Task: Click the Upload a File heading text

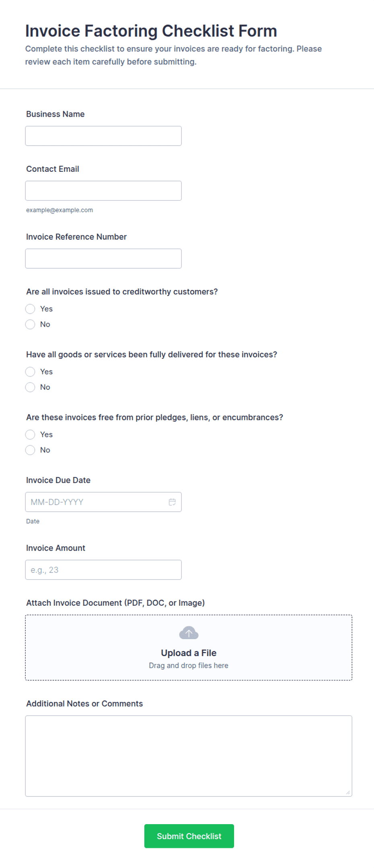Action: (x=189, y=653)
